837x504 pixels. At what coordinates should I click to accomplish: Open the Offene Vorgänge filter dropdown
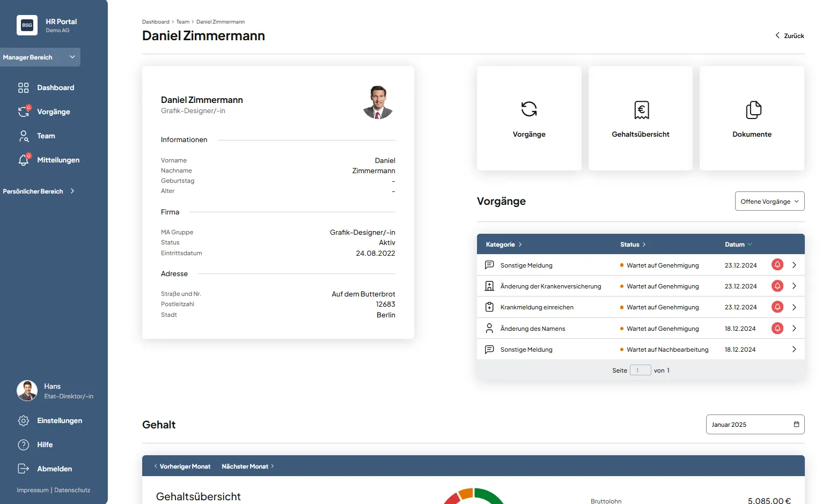tap(769, 202)
